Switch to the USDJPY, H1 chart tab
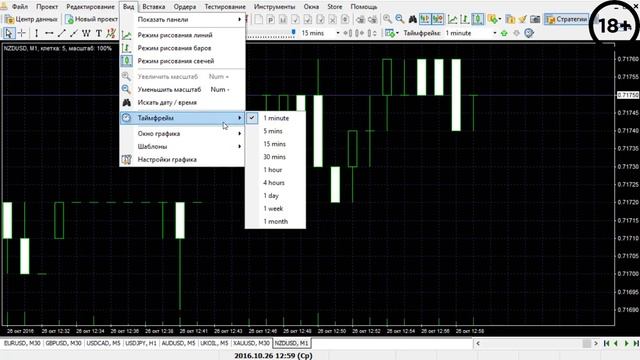Image resolution: width=640 pixels, height=360 pixels. point(141,343)
